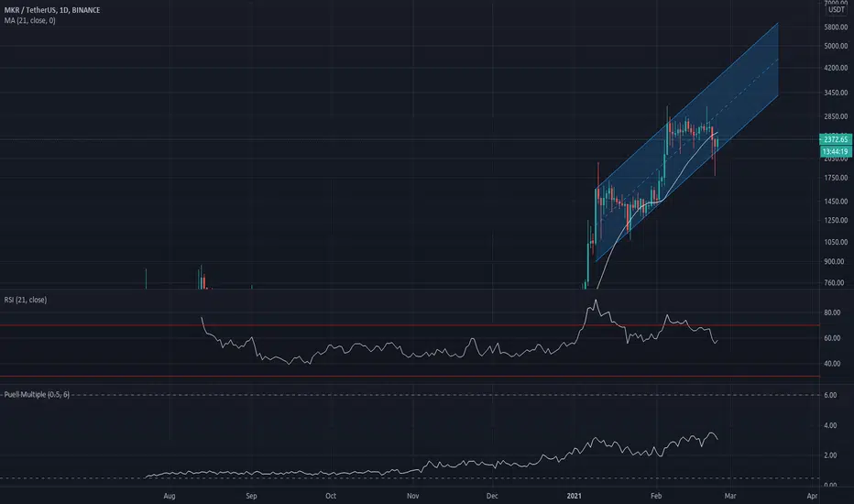Click the Puell 6.00 scale value
854x504 pixels.
(x=830, y=395)
